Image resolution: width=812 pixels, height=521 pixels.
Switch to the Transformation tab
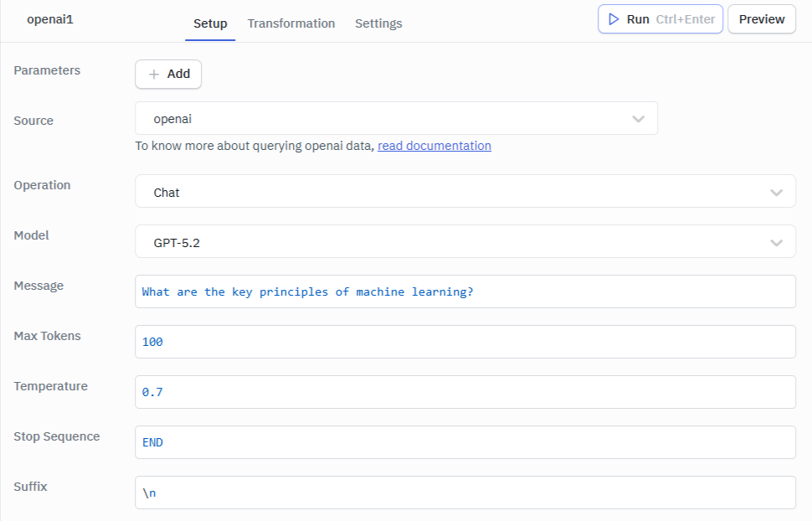291,23
